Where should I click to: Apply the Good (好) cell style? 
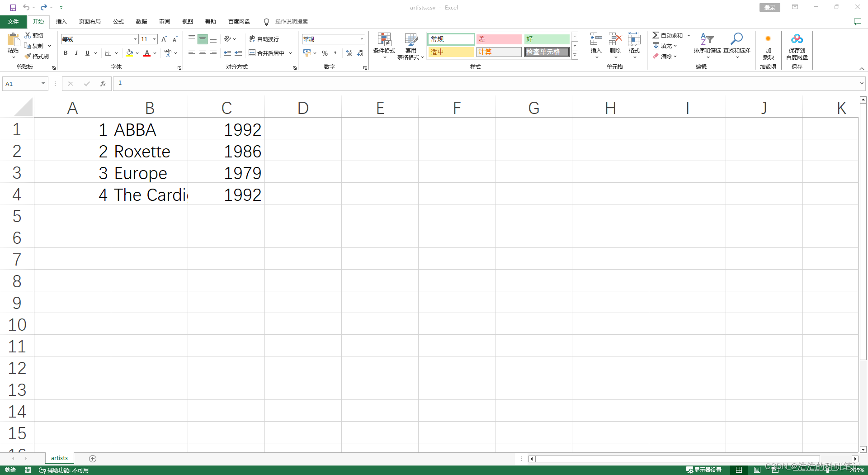coord(547,39)
